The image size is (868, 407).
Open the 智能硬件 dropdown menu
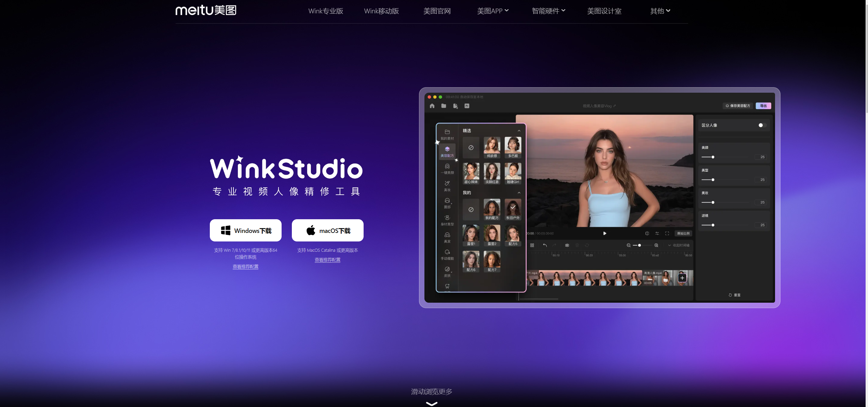pyautogui.click(x=548, y=11)
